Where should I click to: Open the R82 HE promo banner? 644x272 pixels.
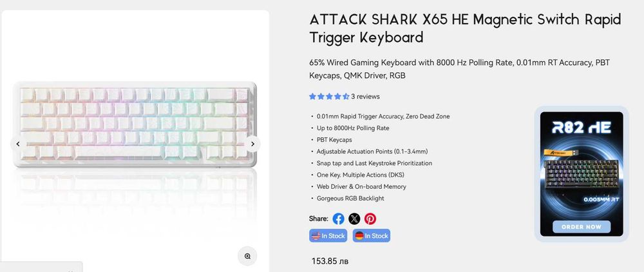point(582,174)
